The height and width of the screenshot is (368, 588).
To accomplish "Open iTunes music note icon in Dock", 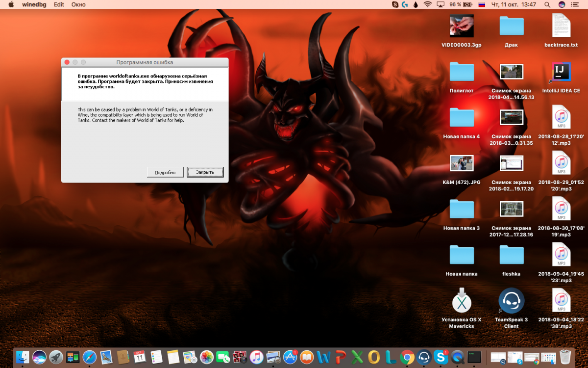I will [256, 357].
